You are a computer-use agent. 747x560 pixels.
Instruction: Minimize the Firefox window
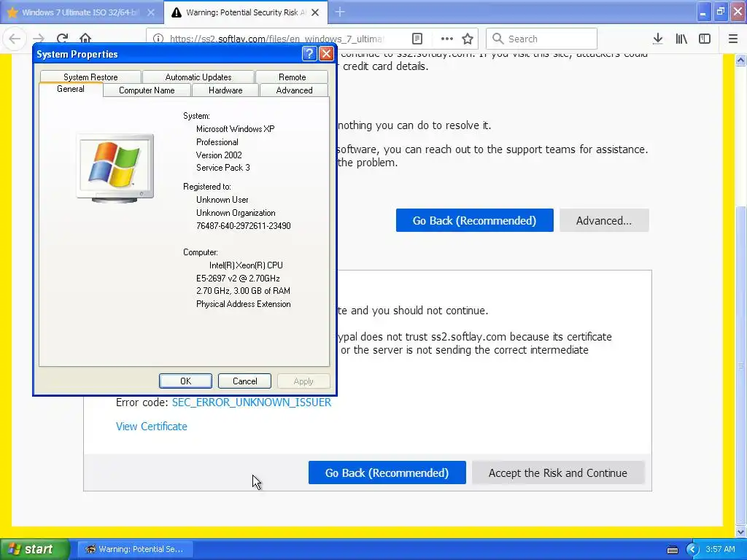pyautogui.click(x=703, y=12)
